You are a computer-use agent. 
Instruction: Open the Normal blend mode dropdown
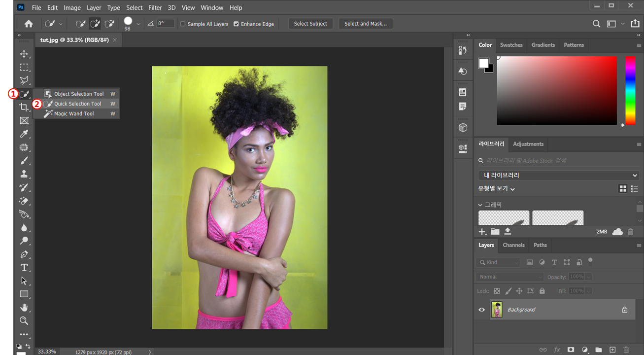coord(510,277)
